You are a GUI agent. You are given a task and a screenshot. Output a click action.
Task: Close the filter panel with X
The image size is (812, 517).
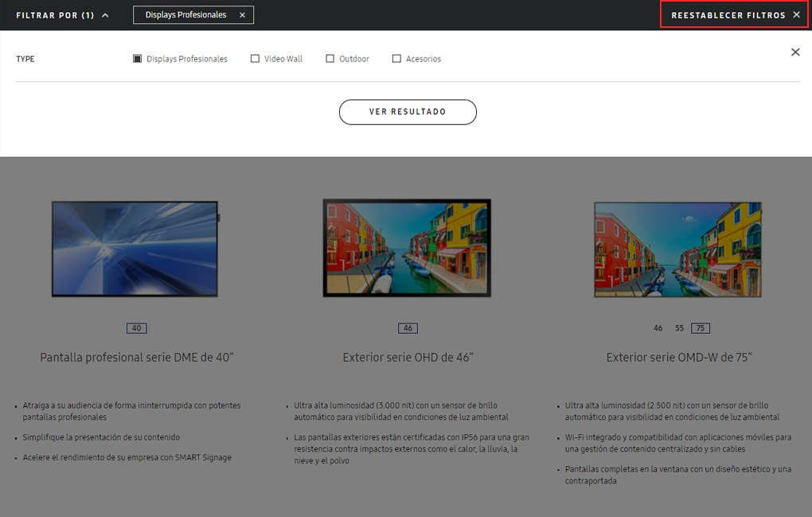pos(795,52)
